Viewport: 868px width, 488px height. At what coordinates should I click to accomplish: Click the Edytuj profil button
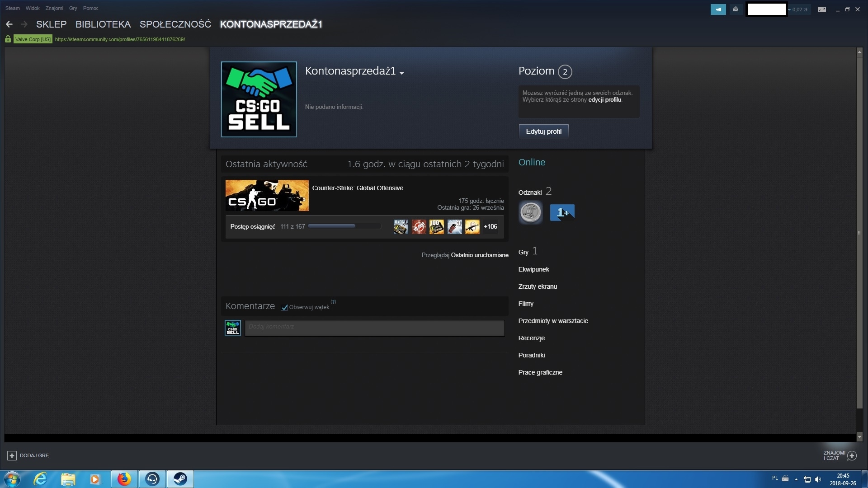pyautogui.click(x=544, y=131)
